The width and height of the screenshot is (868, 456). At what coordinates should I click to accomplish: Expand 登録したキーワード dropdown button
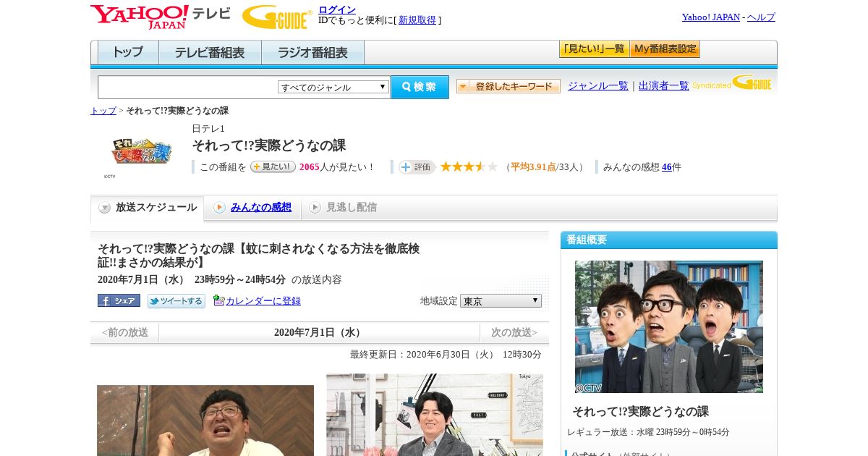pyautogui.click(x=508, y=86)
